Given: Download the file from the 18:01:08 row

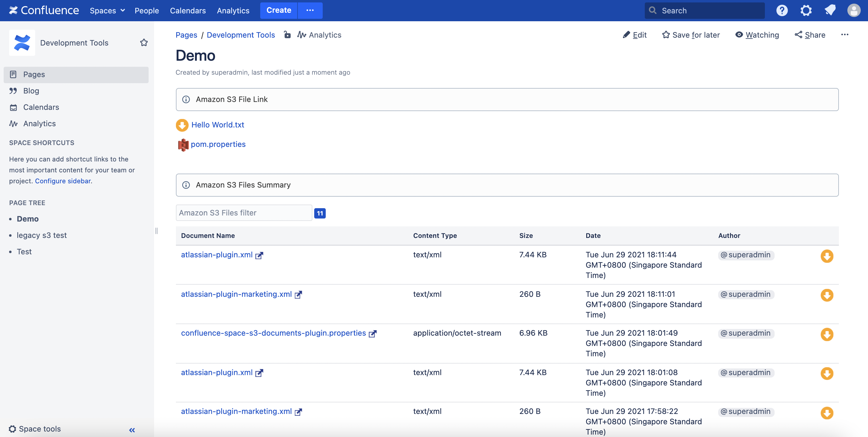Looking at the screenshot, I should pyautogui.click(x=827, y=374).
